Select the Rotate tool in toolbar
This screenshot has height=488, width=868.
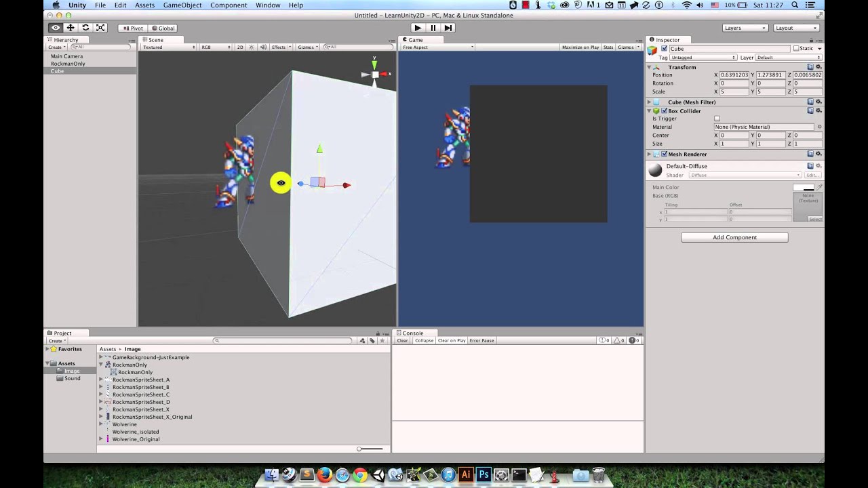(85, 28)
